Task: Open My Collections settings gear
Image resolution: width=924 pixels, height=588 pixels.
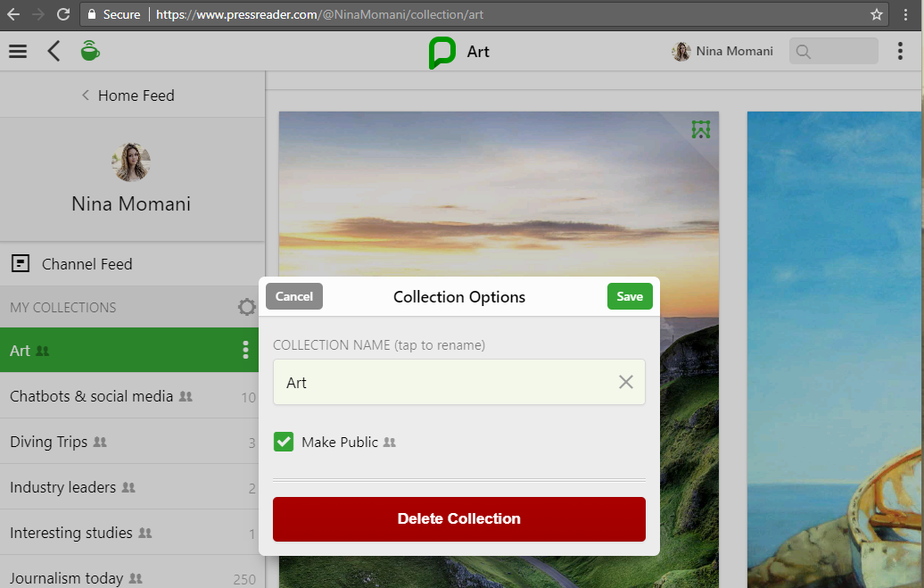Action: pos(246,307)
